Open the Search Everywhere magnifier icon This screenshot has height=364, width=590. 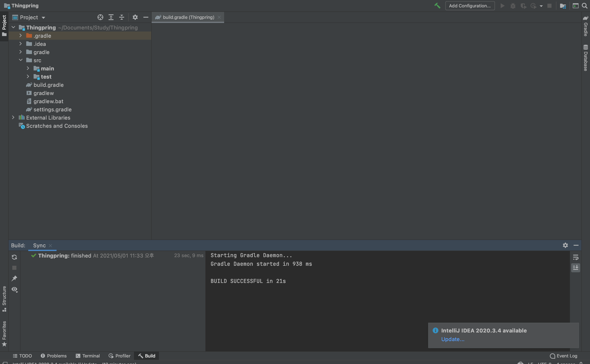coord(584,6)
